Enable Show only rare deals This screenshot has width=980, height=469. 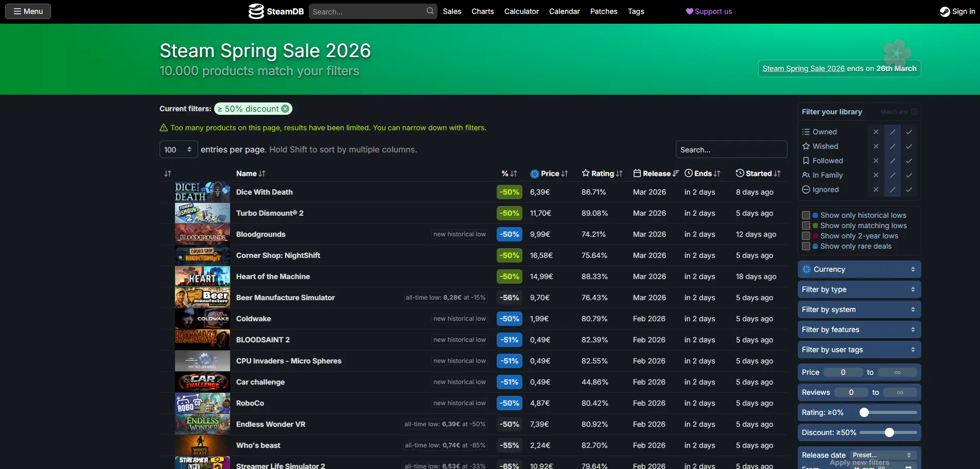[x=806, y=246]
